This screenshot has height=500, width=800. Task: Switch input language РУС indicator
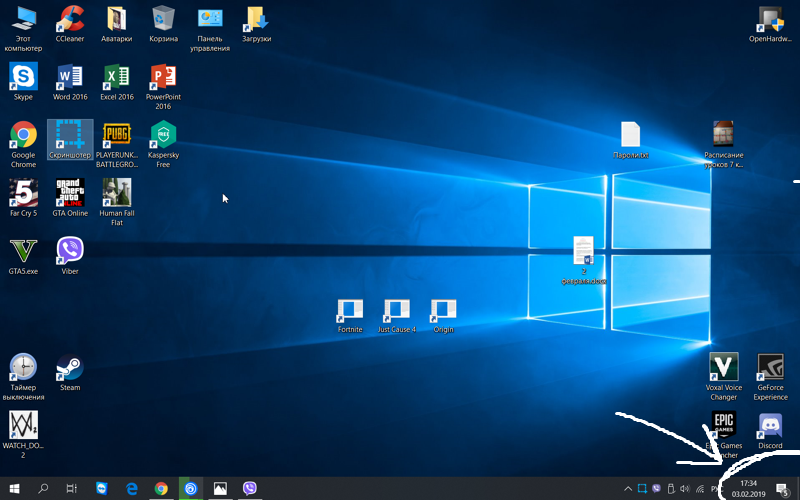pyautogui.click(x=716, y=489)
